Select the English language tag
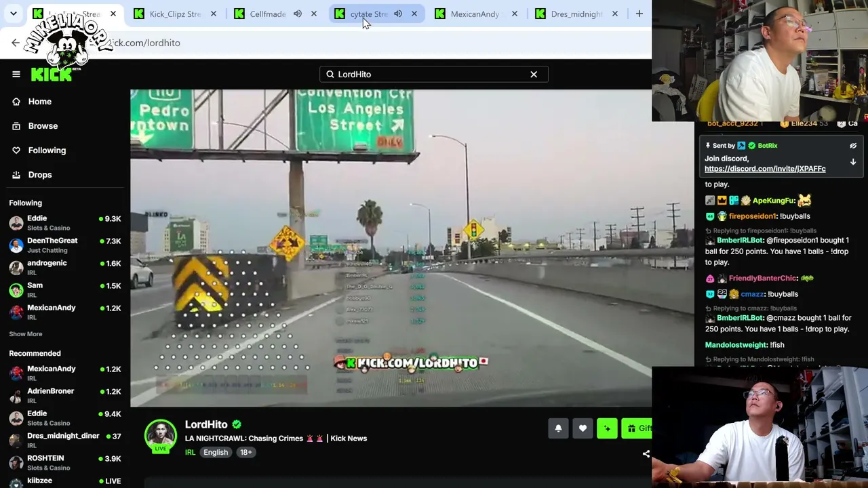The image size is (868, 488). click(x=216, y=452)
